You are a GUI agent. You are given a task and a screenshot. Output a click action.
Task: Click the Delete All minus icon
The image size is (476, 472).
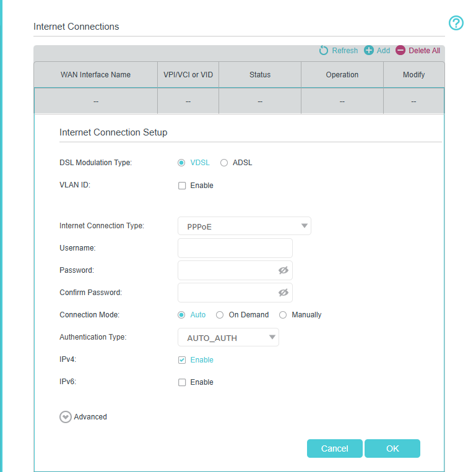click(400, 51)
